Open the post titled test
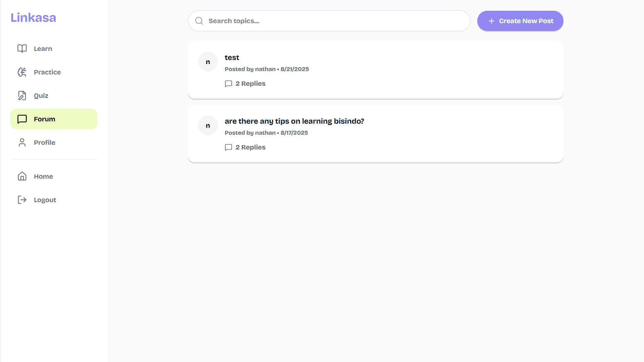Viewport: 644px width, 362px height. 232,57
